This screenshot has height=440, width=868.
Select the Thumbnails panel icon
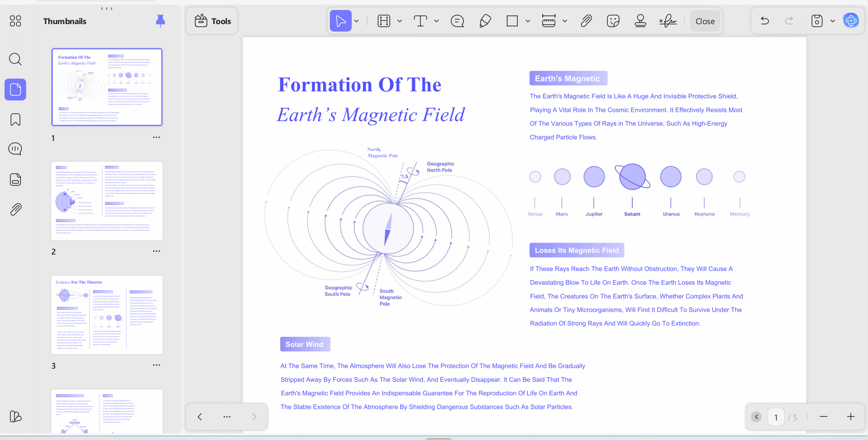click(15, 90)
